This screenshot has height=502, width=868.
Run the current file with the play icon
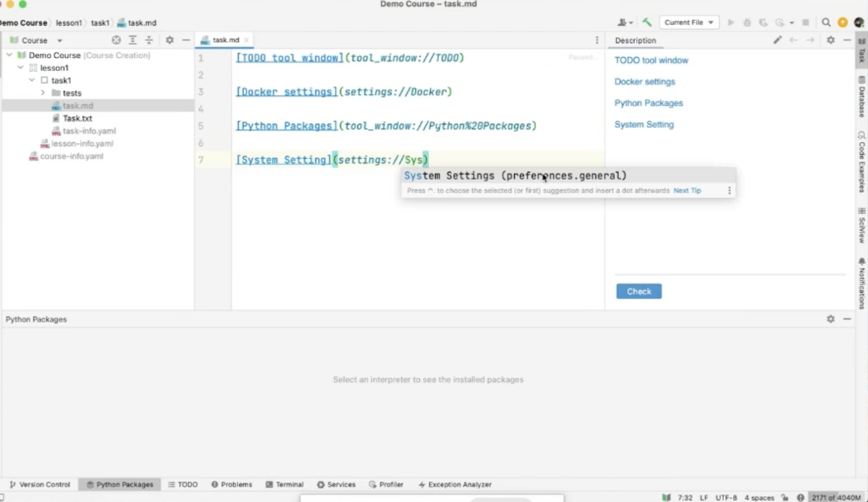(731, 22)
